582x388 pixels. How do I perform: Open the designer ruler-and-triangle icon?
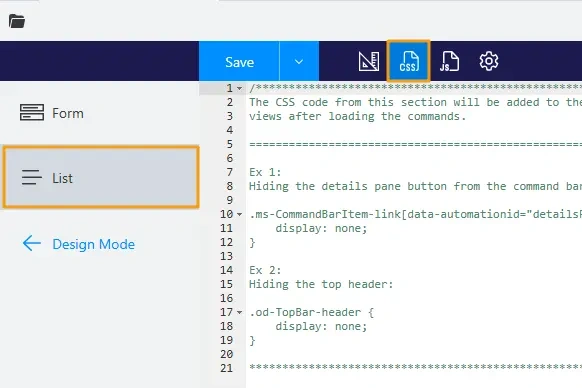coord(369,61)
